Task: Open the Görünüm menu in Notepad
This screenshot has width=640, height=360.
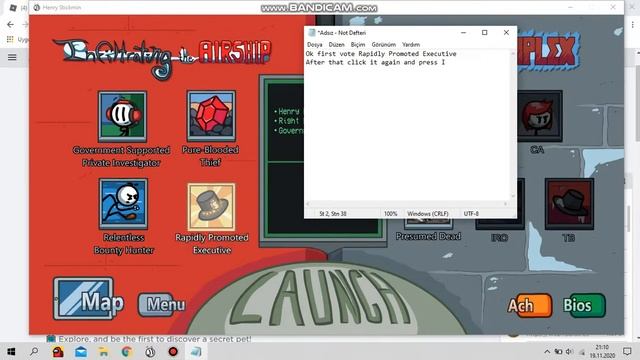Action: click(384, 44)
